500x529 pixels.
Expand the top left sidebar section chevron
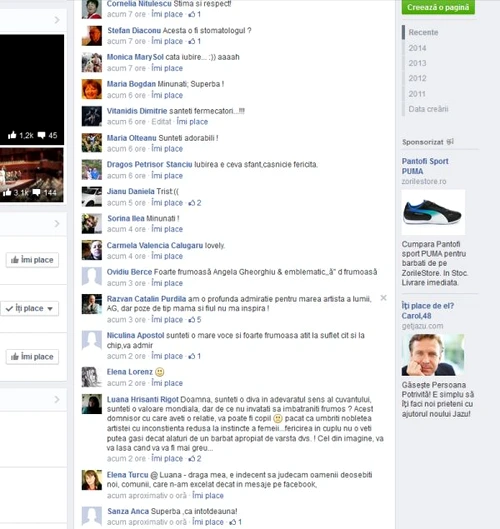coord(57,20)
